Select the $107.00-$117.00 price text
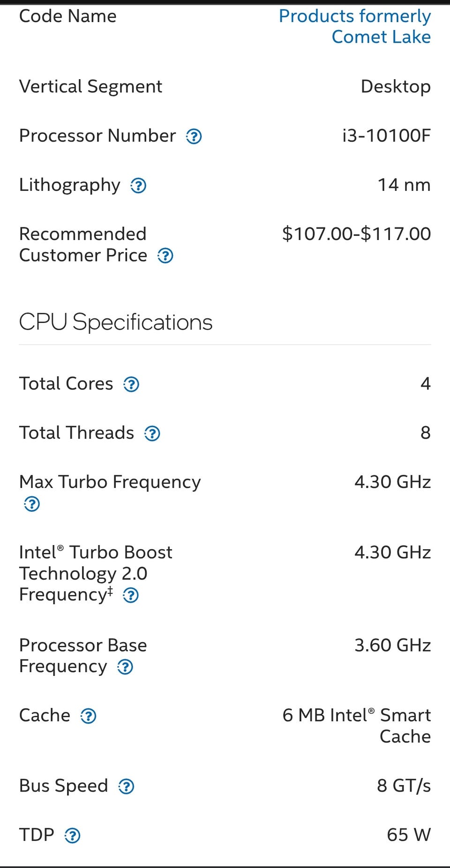 point(356,234)
